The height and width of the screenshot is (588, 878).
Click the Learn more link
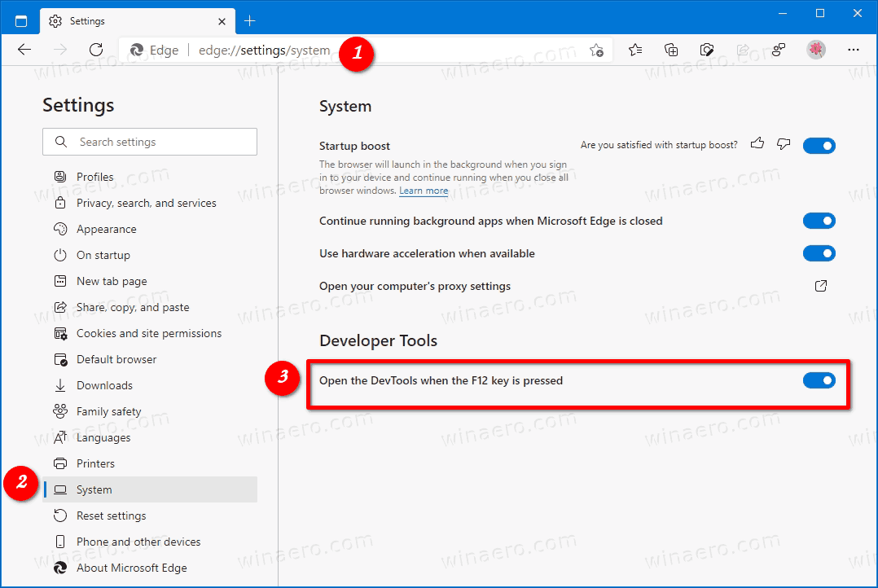(424, 191)
